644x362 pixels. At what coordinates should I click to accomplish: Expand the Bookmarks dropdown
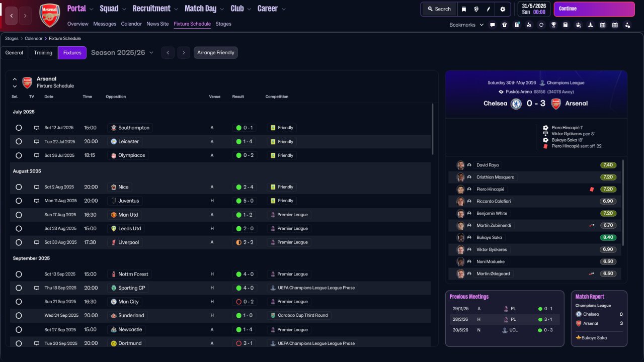466,25
